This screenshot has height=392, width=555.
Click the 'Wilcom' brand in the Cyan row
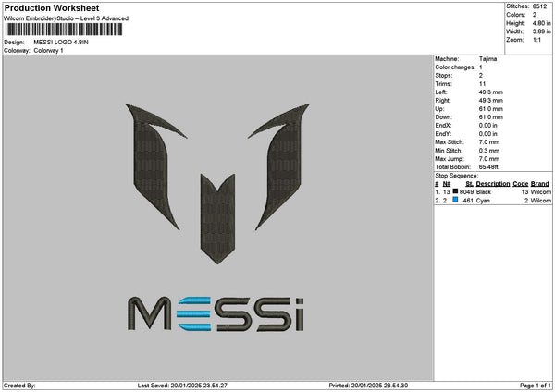point(541,201)
